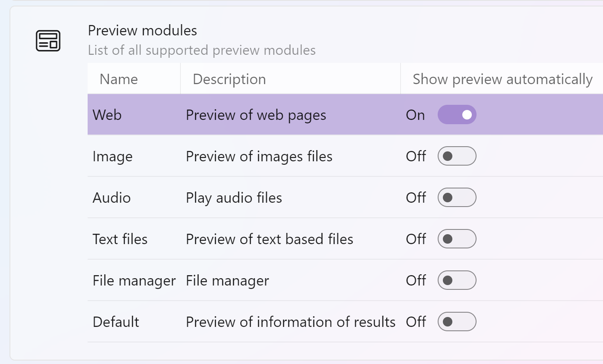The height and width of the screenshot is (364, 603).
Task: Enable automatic preview for Image module
Action: click(457, 156)
